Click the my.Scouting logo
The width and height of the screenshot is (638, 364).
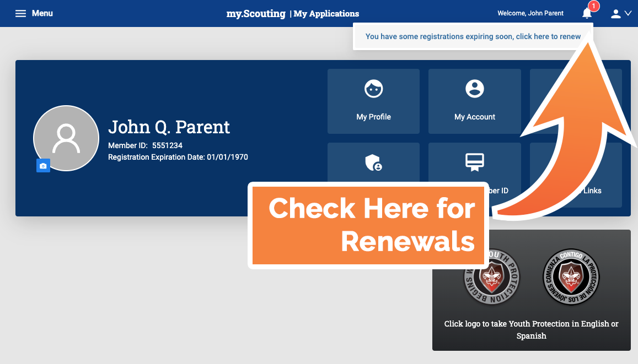pos(256,13)
